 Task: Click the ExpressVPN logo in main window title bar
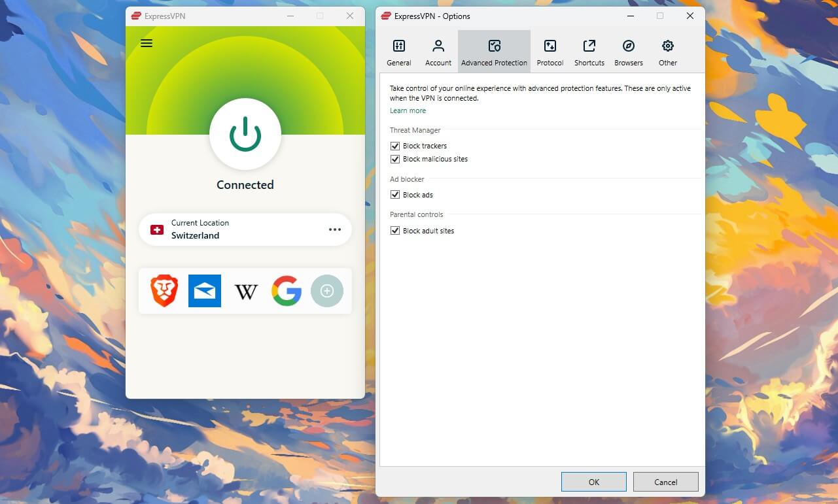[136, 16]
